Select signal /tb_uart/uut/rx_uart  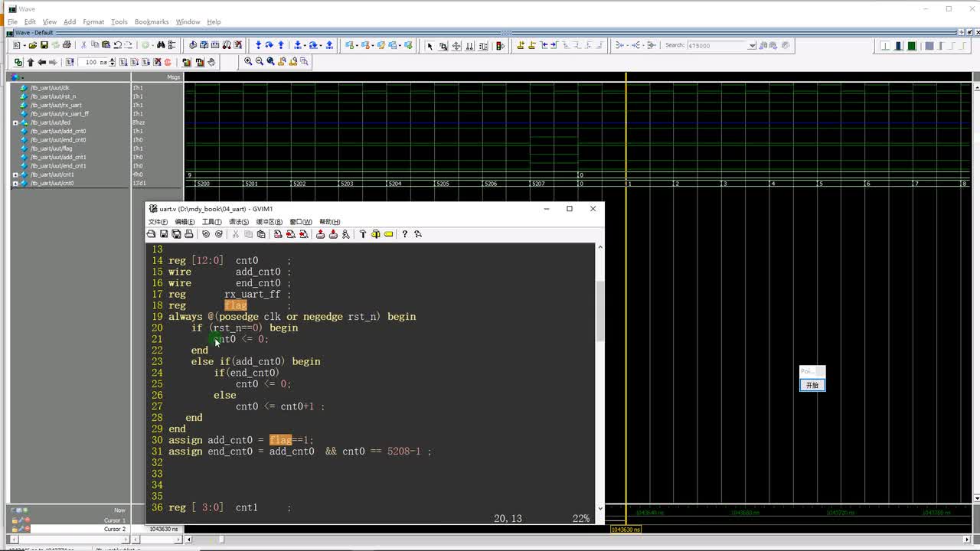click(56, 105)
